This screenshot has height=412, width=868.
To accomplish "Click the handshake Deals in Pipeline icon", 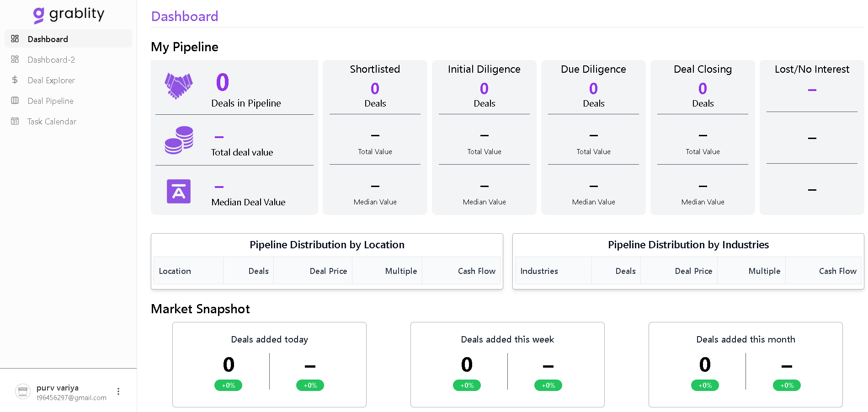I will tap(178, 86).
